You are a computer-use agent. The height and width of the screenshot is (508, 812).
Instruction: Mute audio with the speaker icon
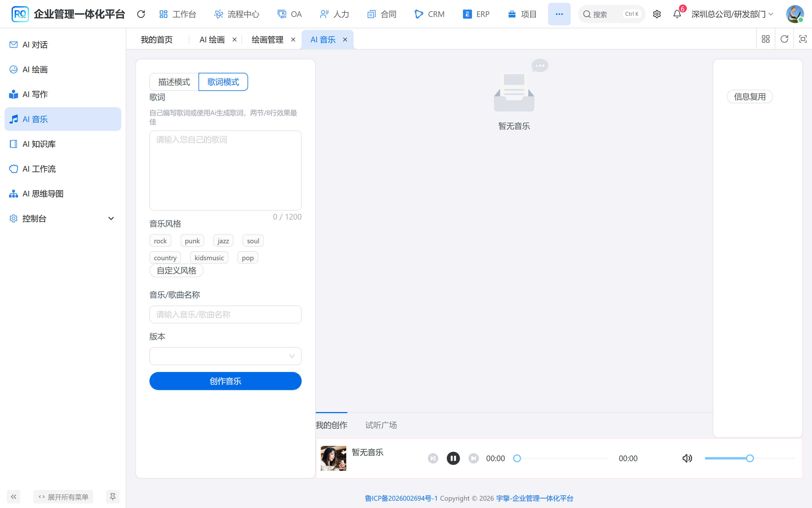(x=687, y=458)
